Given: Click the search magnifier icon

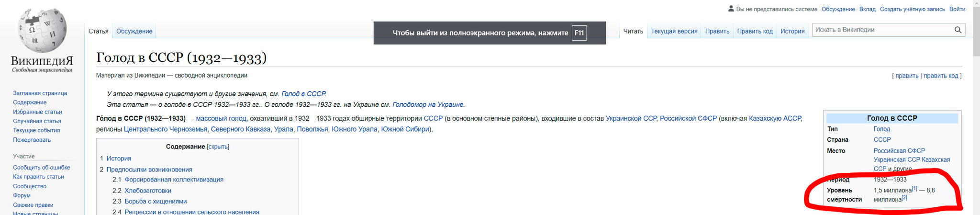Looking at the screenshot, I should [958, 30].
